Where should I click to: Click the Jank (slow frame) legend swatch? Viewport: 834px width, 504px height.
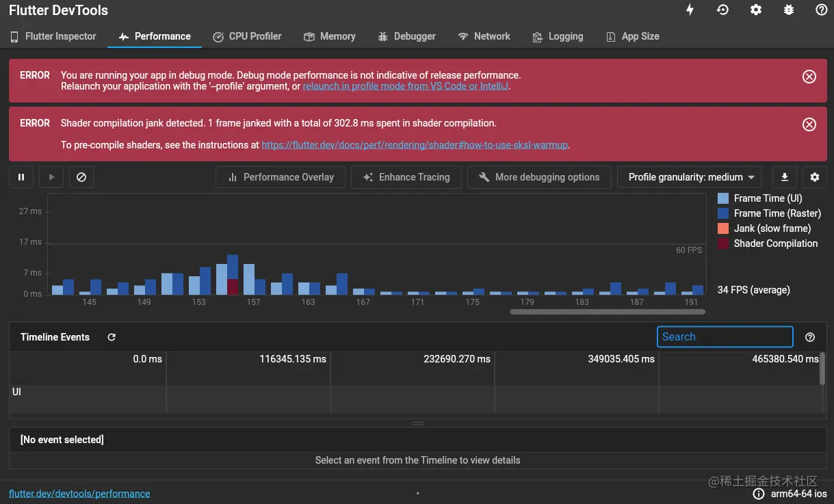pyautogui.click(x=723, y=228)
